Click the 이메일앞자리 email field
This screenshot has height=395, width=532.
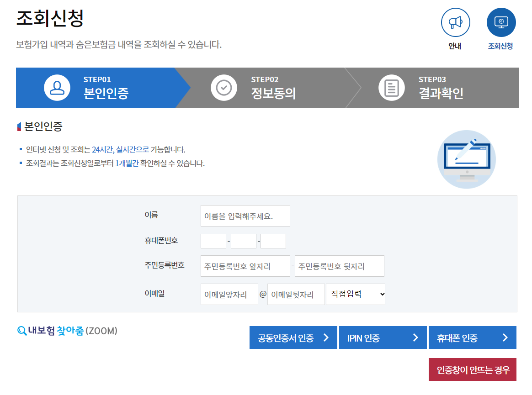tap(229, 294)
